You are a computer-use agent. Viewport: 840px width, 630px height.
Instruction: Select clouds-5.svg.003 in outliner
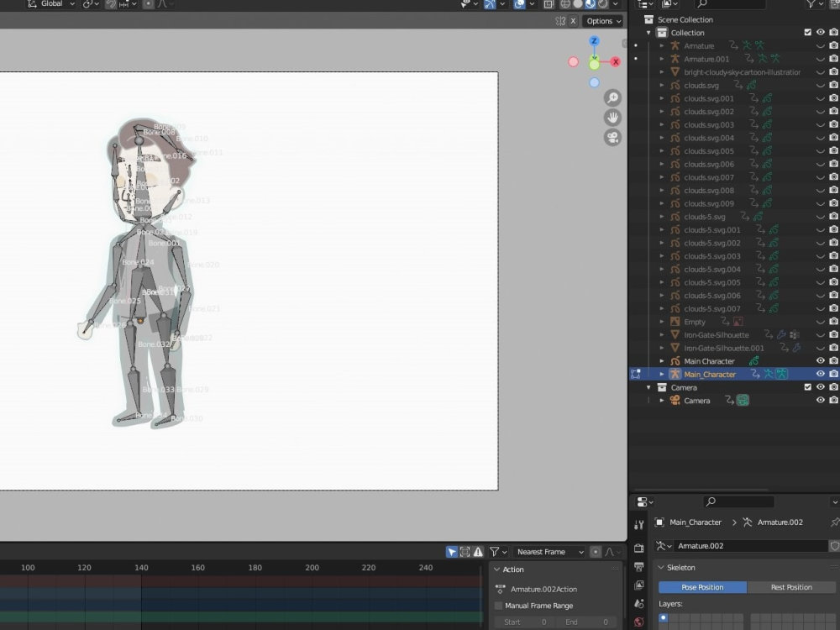712,256
